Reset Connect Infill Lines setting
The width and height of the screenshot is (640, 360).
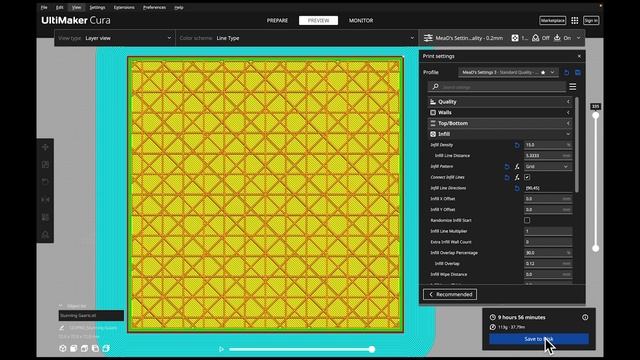(507, 178)
